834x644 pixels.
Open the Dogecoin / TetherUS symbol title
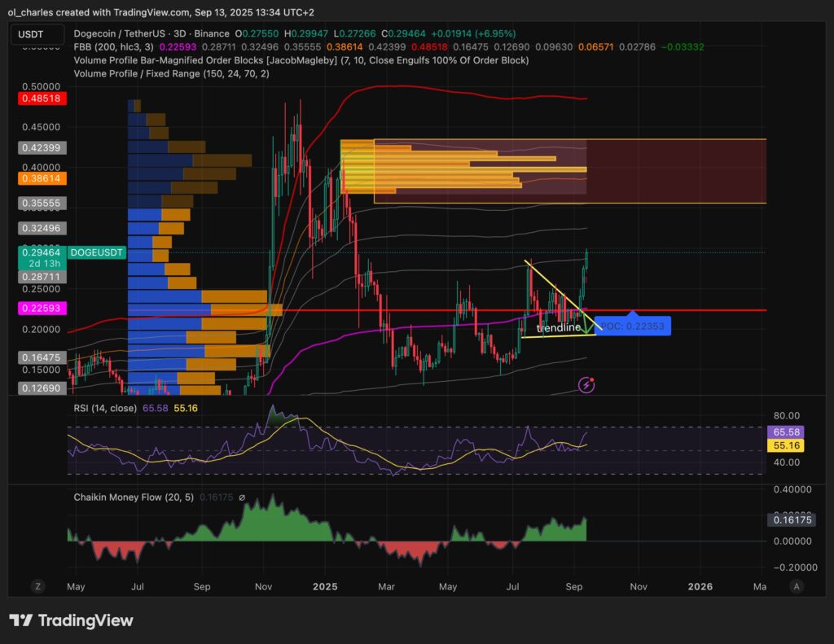pyautogui.click(x=151, y=33)
